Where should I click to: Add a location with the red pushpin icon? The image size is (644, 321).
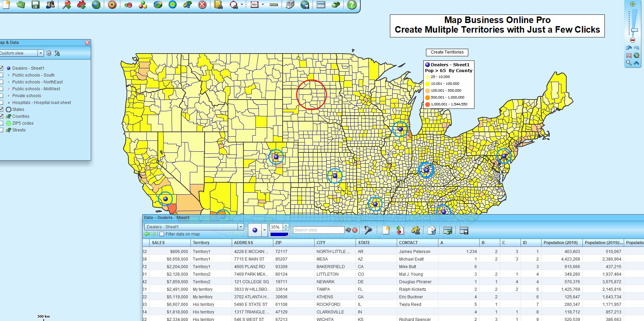coord(67,5)
